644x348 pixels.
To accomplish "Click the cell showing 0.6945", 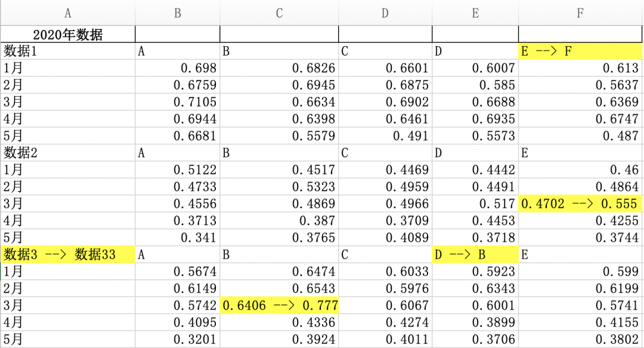I will click(x=279, y=85).
